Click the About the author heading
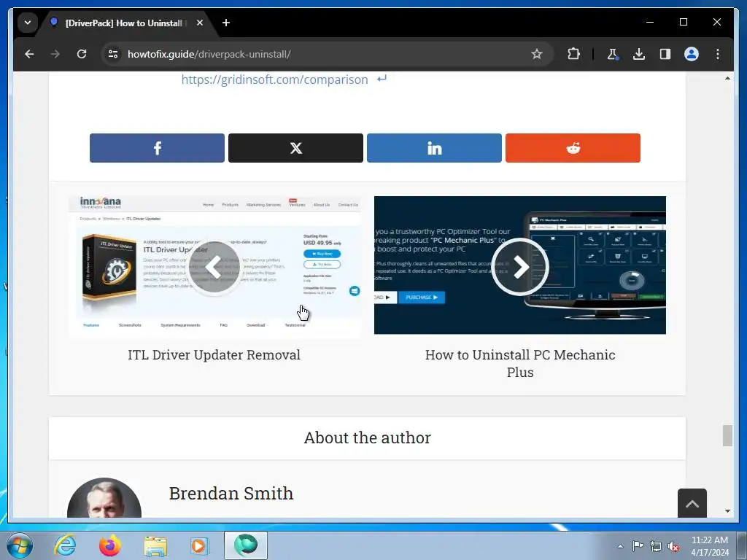The image size is (747, 560). click(368, 437)
